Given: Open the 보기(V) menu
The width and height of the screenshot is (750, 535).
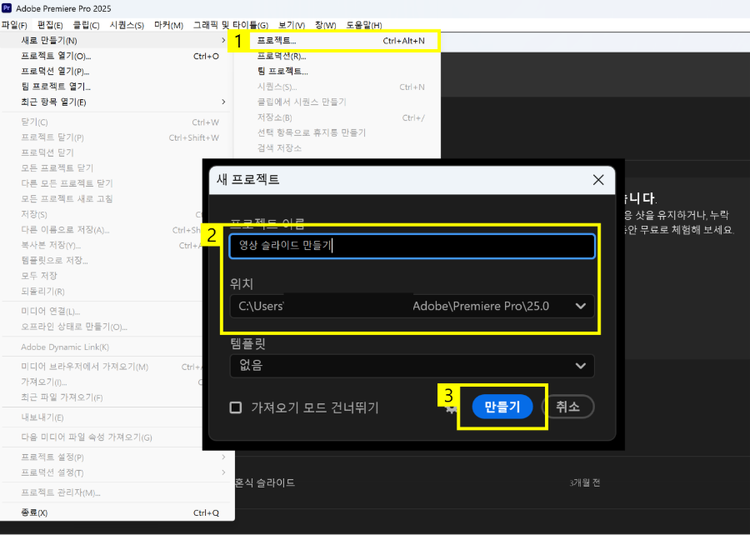Looking at the screenshot, I should [292, 25].
